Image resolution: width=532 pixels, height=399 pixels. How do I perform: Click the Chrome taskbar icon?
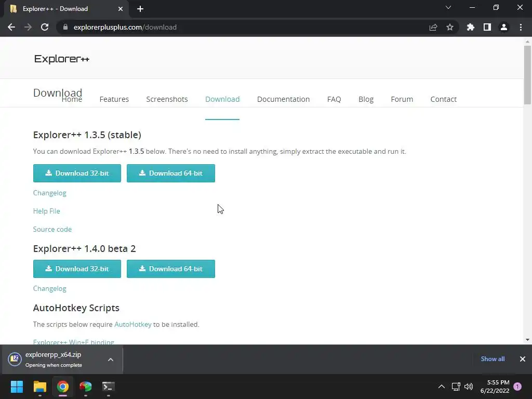click(x=63, y=387)
